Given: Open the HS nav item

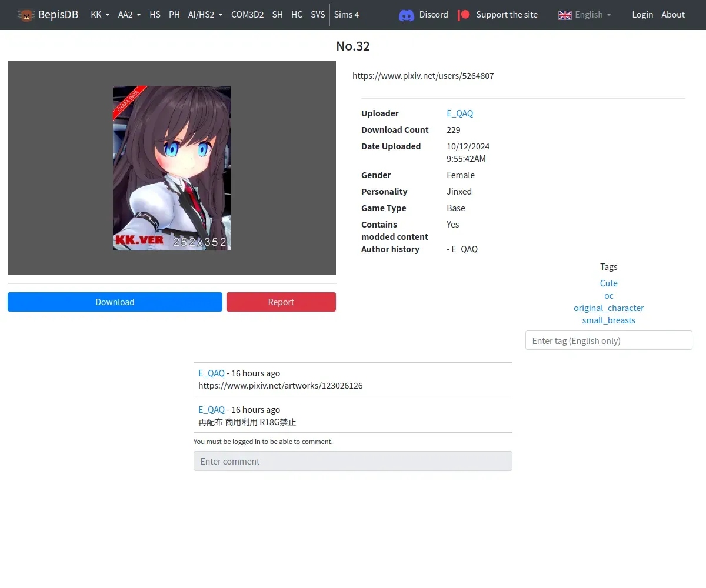Looking at the screenshot, I should click(x=155, y=15).
